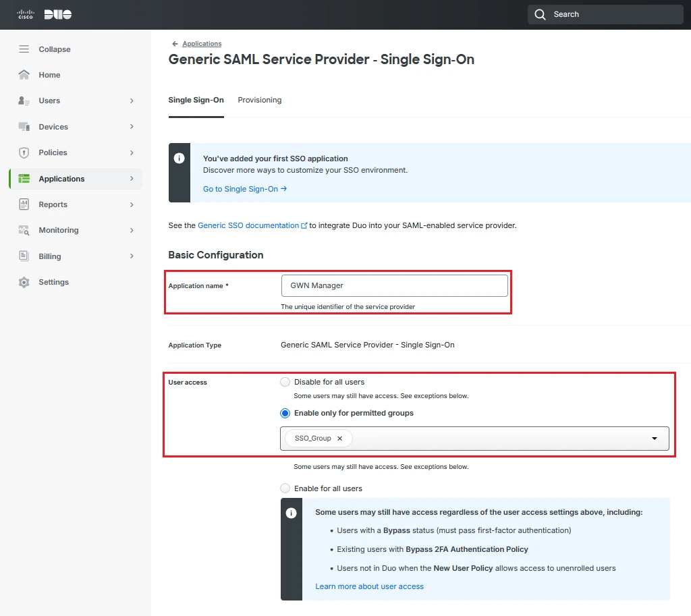Expand the Billing submenu chevron
The image size is (691, 616).
pyautogui.click(x=132, y=256)
